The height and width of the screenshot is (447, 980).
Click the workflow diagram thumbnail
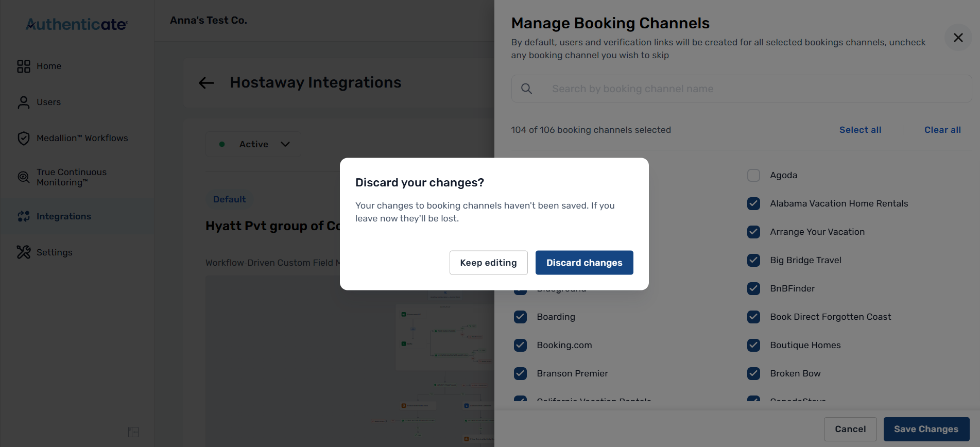pos(350,360)
